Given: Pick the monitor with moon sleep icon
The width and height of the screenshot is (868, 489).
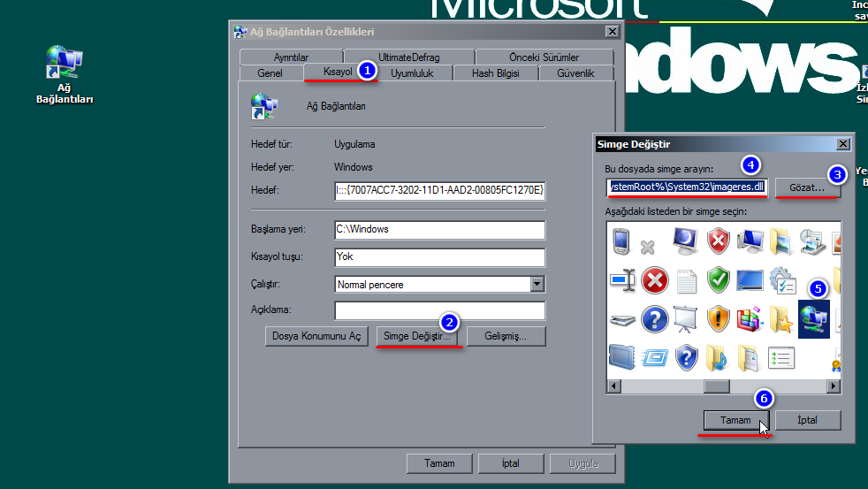Looking at the screenshot, I should 685,241.
